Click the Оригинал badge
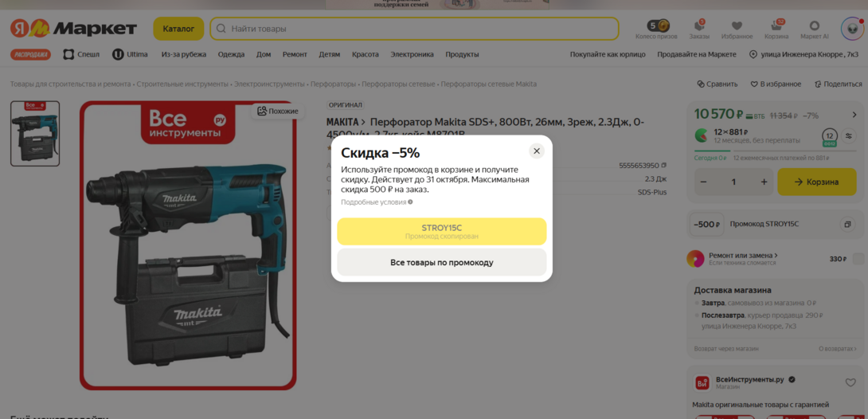The image size is (868, 419). click(346, 105)
